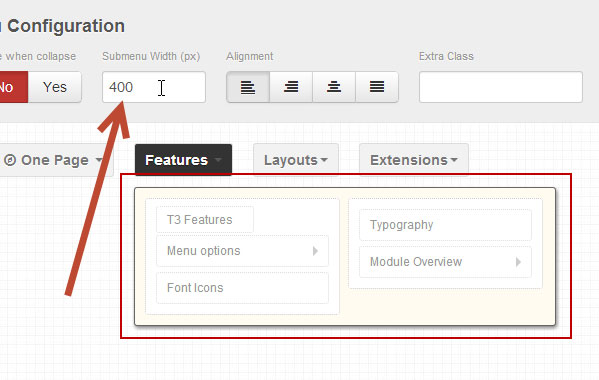The image size is (599, 380).
Task: Click the Extra Class input field
Action: 500,87
